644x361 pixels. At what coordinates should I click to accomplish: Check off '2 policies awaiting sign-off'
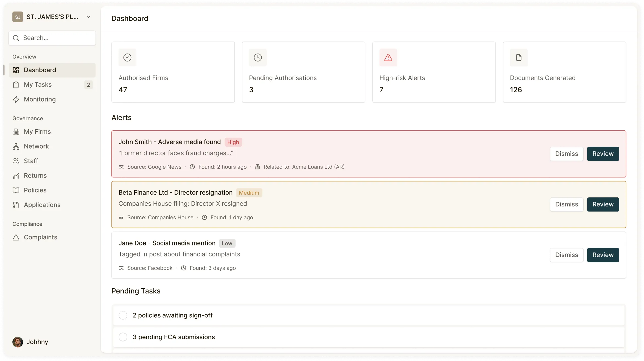(x=123, y=315)
